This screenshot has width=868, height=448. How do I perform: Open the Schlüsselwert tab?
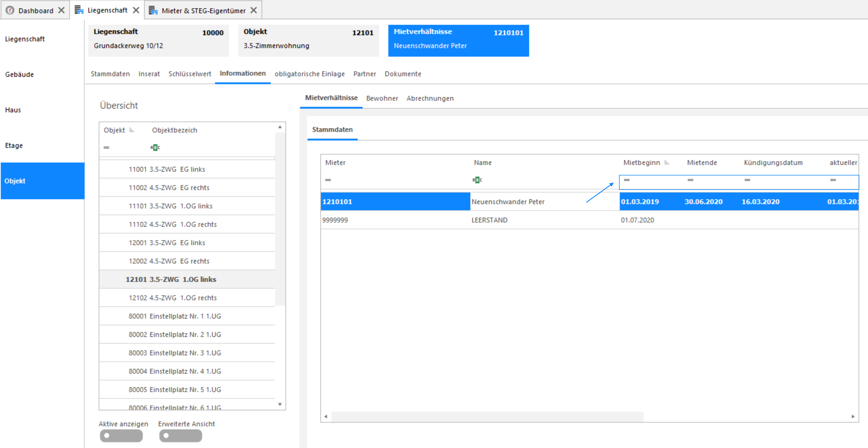tap(190, 74)
